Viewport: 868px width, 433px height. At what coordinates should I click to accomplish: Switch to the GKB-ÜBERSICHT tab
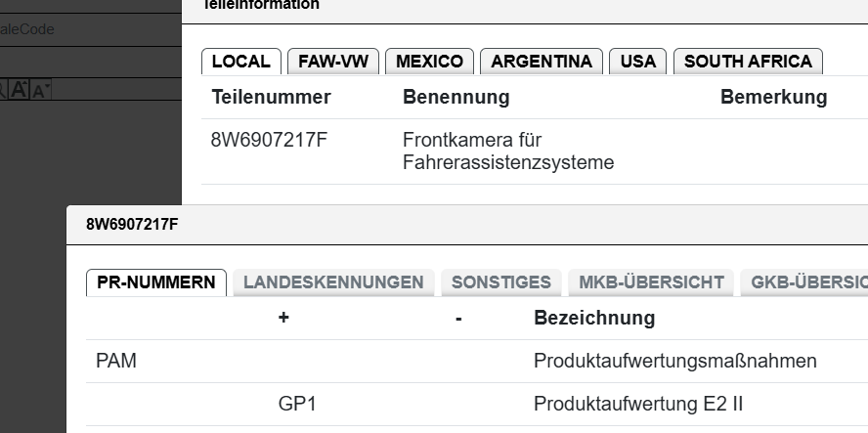[807, 282]
